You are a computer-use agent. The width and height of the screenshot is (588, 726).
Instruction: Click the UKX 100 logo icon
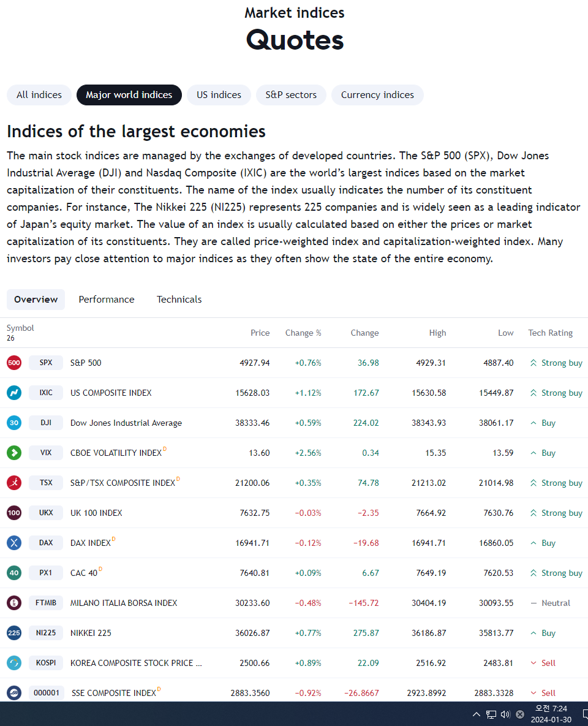tap(14, 513)
